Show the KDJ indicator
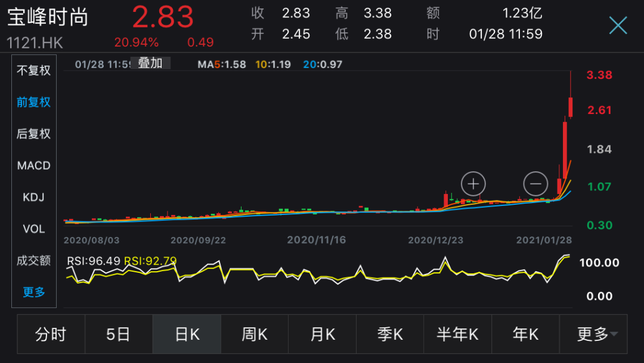 pyautogui.click(x=34, y=197)
